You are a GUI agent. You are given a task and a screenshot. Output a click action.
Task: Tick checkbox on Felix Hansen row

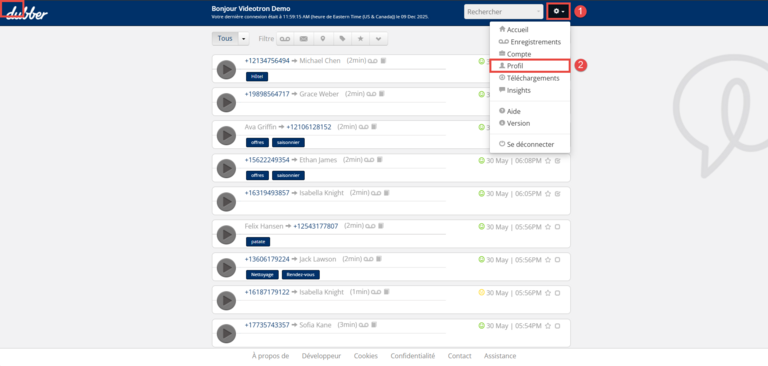point(557,227)
